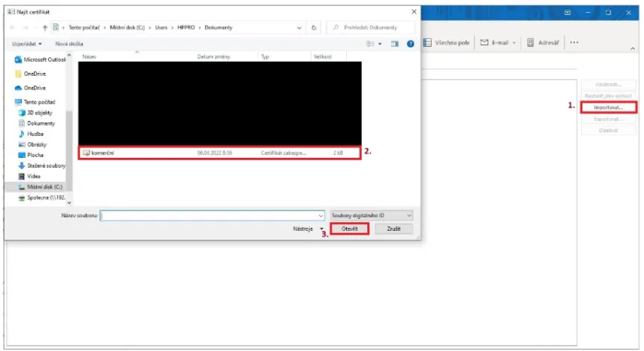The image size is (644, 351).
Task: Expand the file name dropdown arrow
Action: [x=320, y=216]
